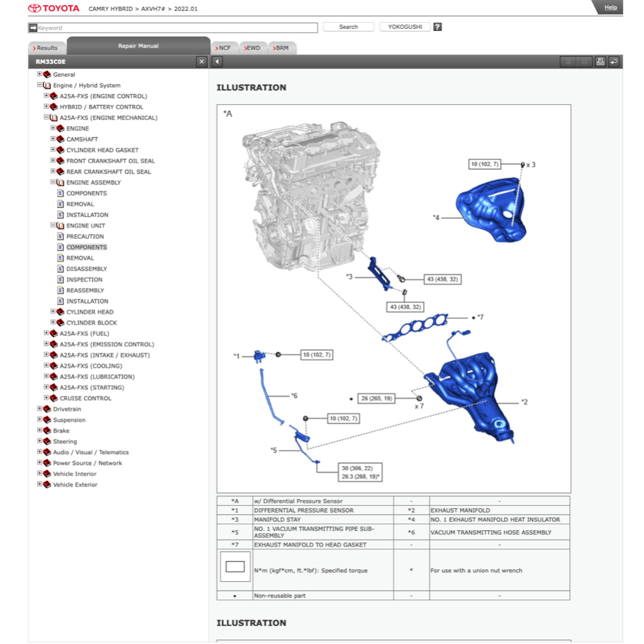Open the Results tab

coord(47,48)
